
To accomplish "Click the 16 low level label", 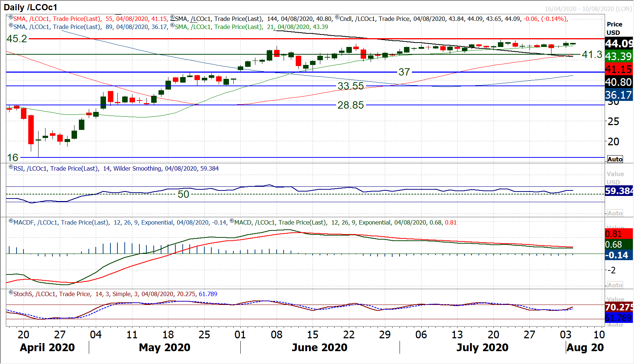I will 12,157.
